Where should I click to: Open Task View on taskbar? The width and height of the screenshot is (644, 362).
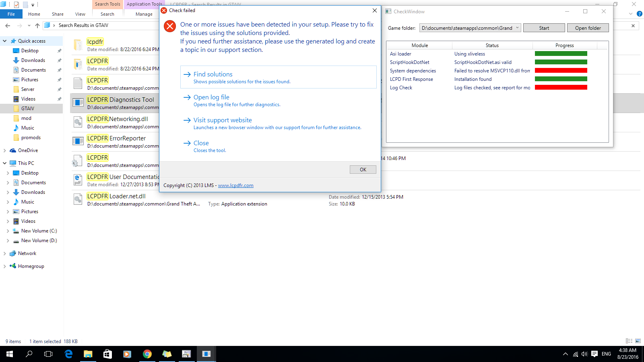tap(48, 354)
